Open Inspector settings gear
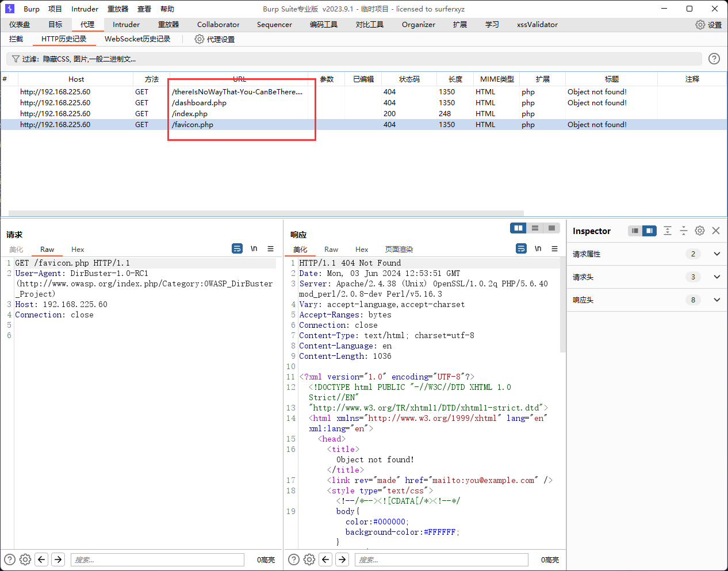Image resolution: width=728 pixels, height=571 pixels. tap(700, 231)
